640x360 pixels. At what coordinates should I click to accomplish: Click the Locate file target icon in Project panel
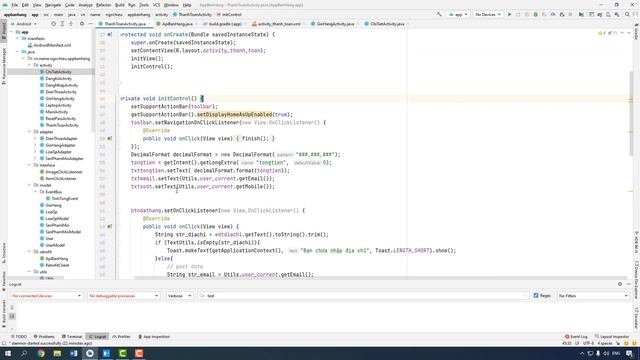pyautogui.click(x=53, y=24)
